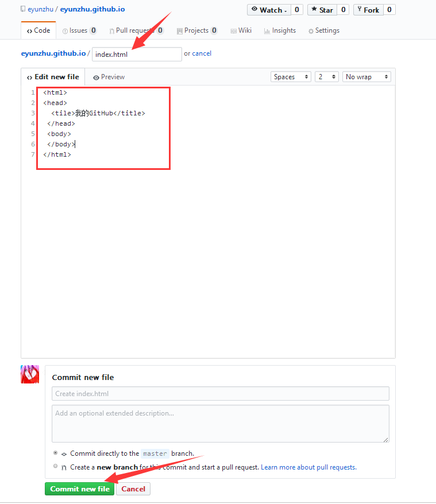Click the red Cancel button
This screenshot has height=504, width=436.
point(133,489)
